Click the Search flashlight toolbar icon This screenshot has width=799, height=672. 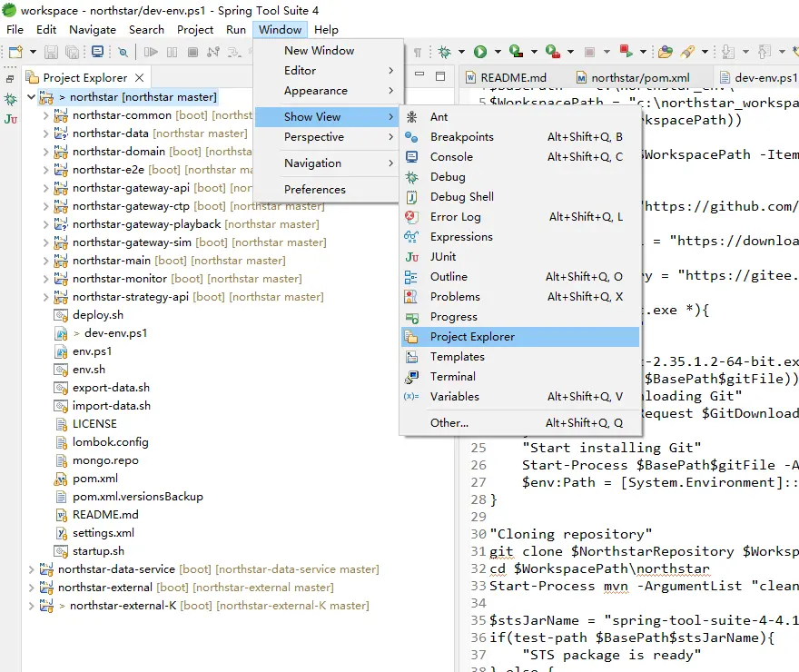[687, 52]
